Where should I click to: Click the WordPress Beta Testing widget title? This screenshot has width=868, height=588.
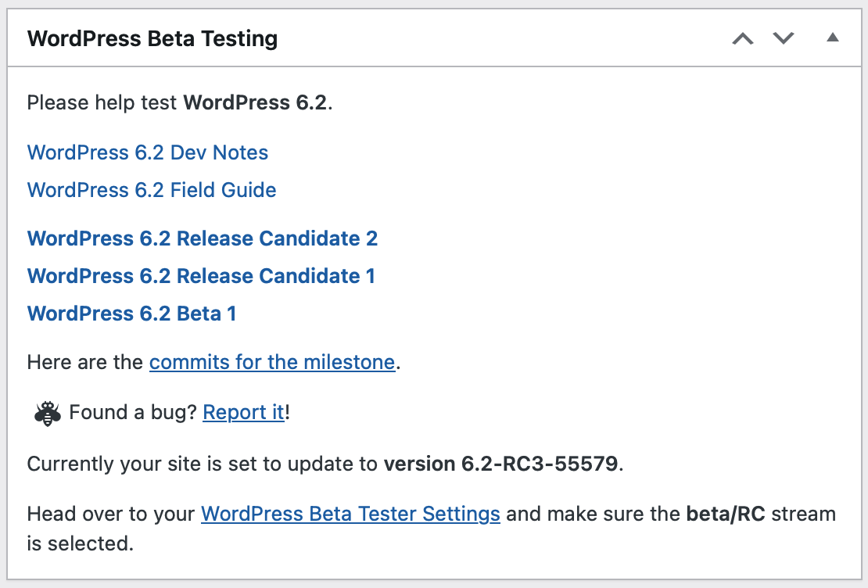tap(152, 38)
